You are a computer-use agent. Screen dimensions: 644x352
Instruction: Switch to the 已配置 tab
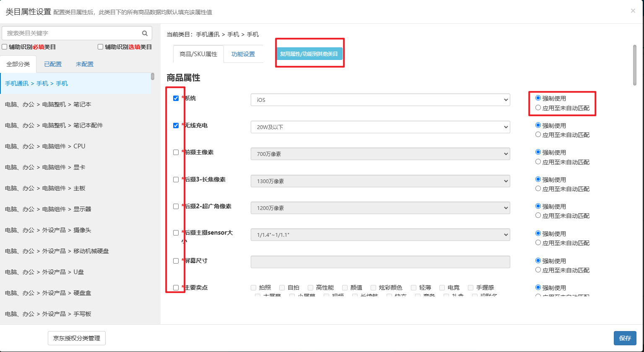coord(53,64)
